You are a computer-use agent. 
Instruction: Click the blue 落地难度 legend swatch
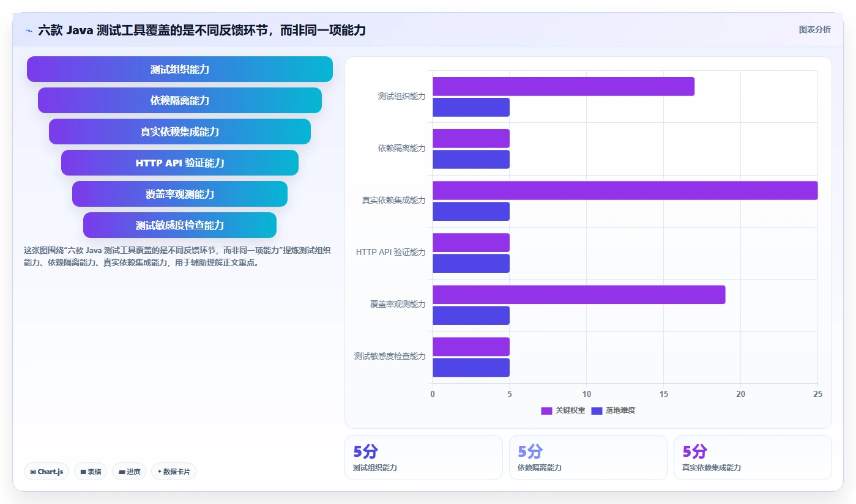click(597, 411)
